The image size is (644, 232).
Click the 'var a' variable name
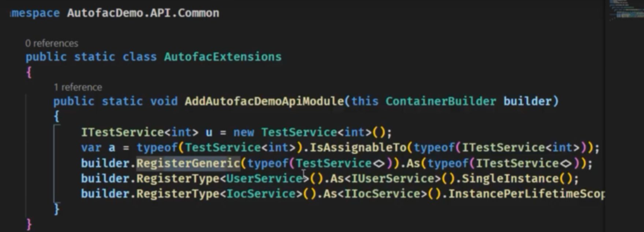pyautogui.click(x=112, y=148)
